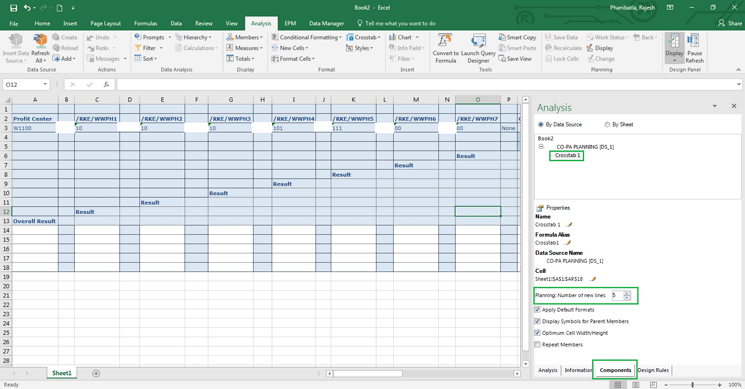Click the Add button in Data Source
This screenshot has height=389, width=745.
coord(64,58)
